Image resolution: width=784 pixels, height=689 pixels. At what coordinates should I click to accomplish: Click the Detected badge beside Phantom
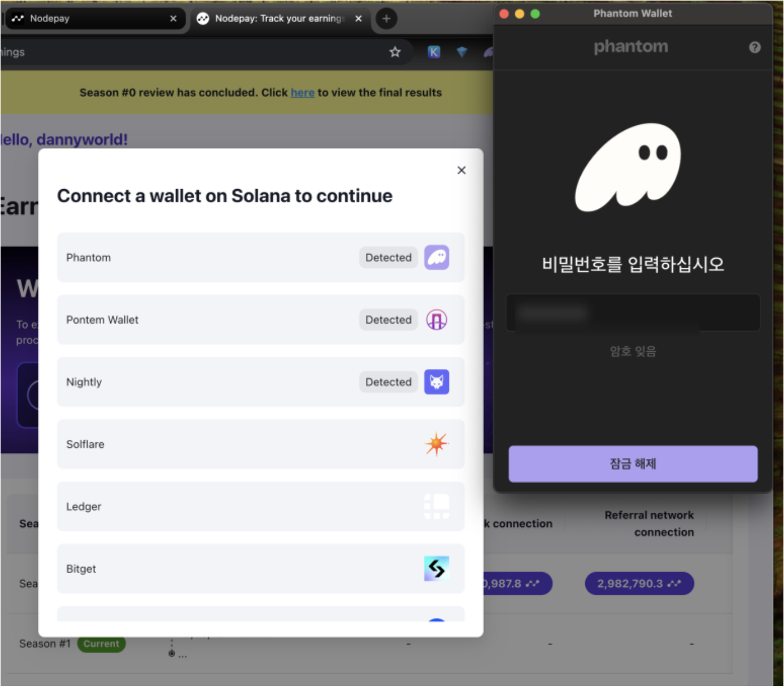click(x=389, y=258)
